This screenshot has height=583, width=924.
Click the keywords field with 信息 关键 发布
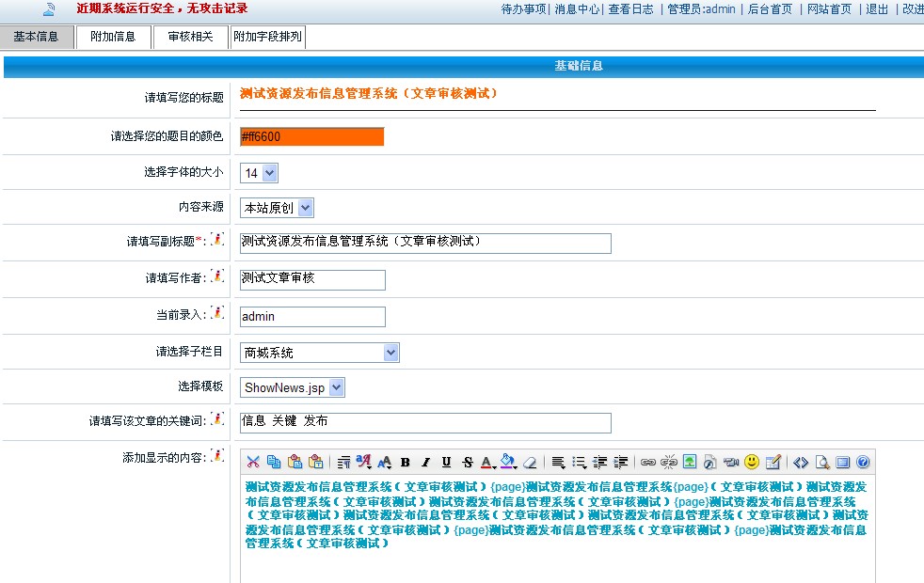[425, 422]
